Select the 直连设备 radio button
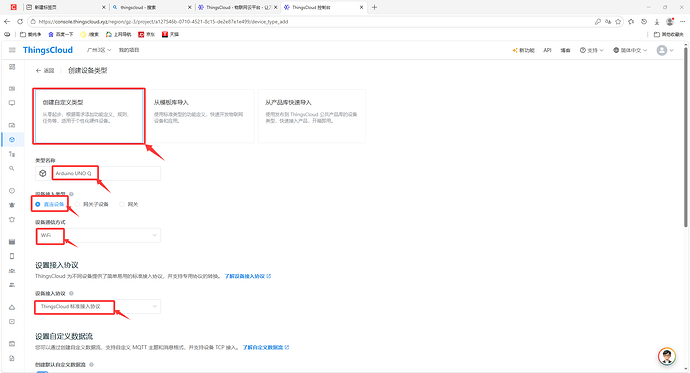The width and height of the screenshot is (690, 373). (50, 204)
